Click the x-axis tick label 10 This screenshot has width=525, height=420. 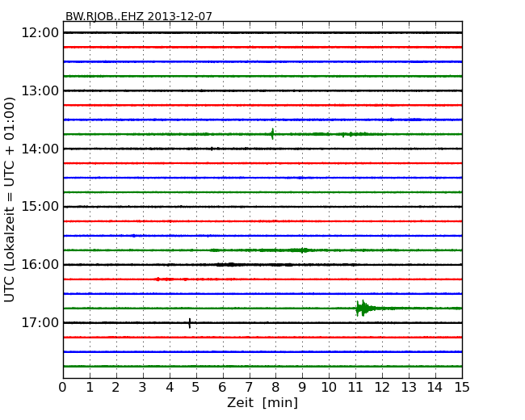pyautogui.click(x=329, y=388)
